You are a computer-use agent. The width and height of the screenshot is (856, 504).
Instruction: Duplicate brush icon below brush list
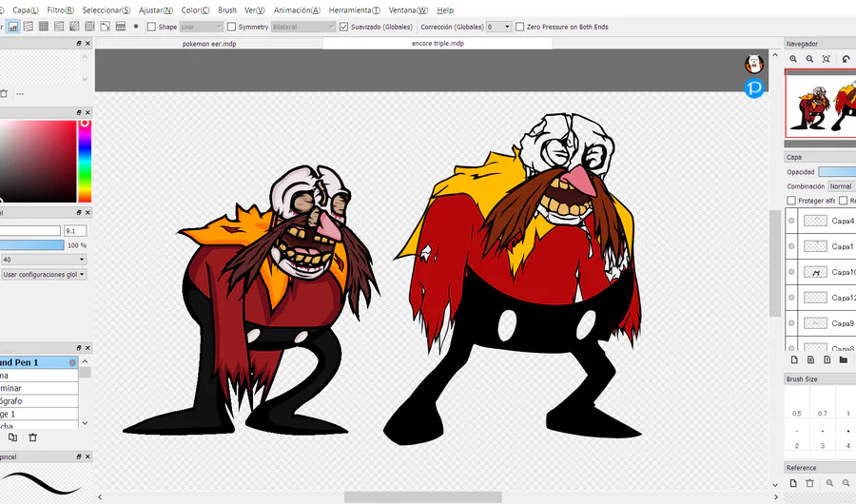(12, 437)
